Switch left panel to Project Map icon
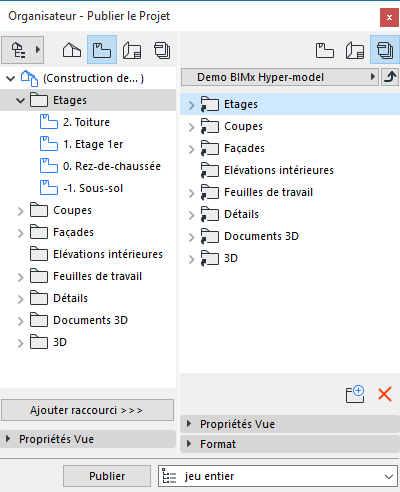Viewport: 400px width, 492px height. point(72,50)
